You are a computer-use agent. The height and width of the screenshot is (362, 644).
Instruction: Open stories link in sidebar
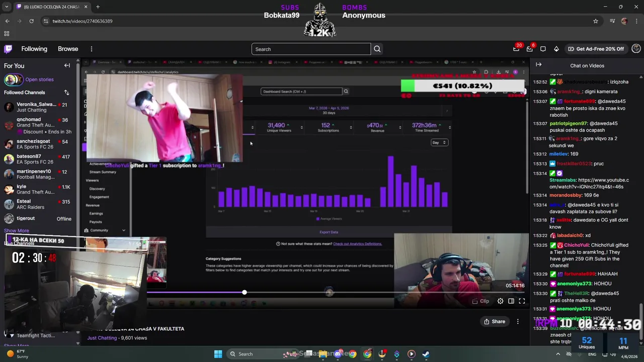[x=39, y=79]
